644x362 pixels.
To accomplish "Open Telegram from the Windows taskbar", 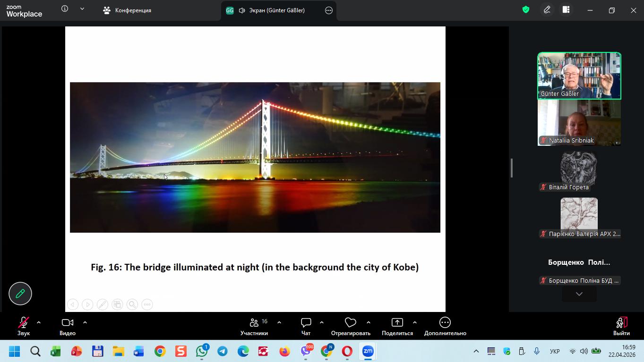I will click(223, 352).
